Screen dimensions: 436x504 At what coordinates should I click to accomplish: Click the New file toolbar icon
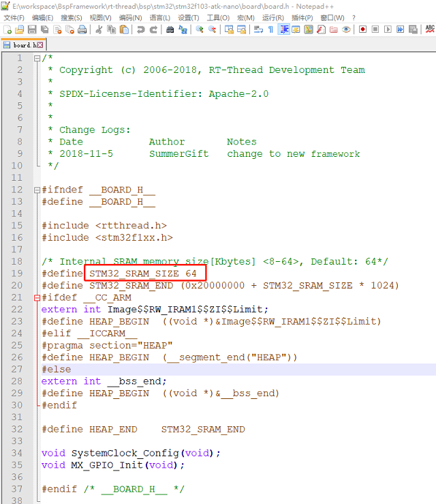(7, 30)
